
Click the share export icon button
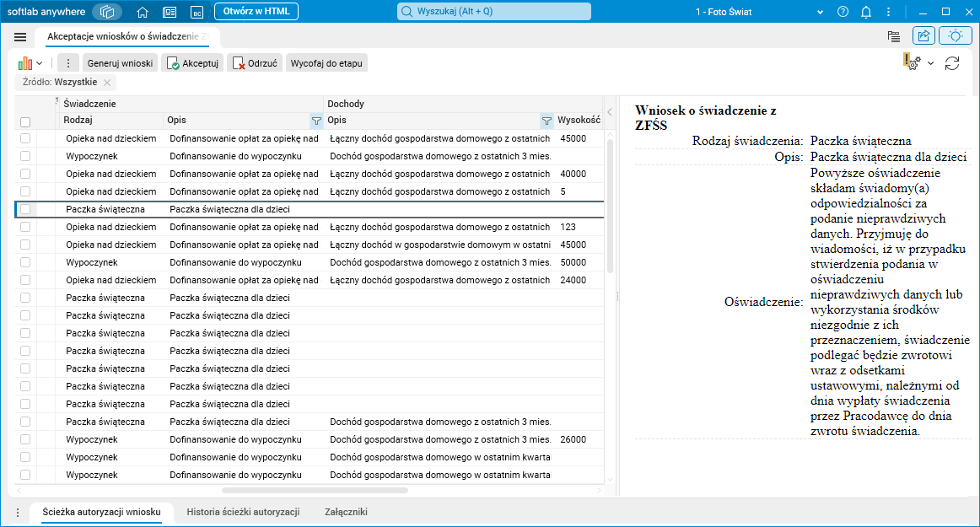923,36
